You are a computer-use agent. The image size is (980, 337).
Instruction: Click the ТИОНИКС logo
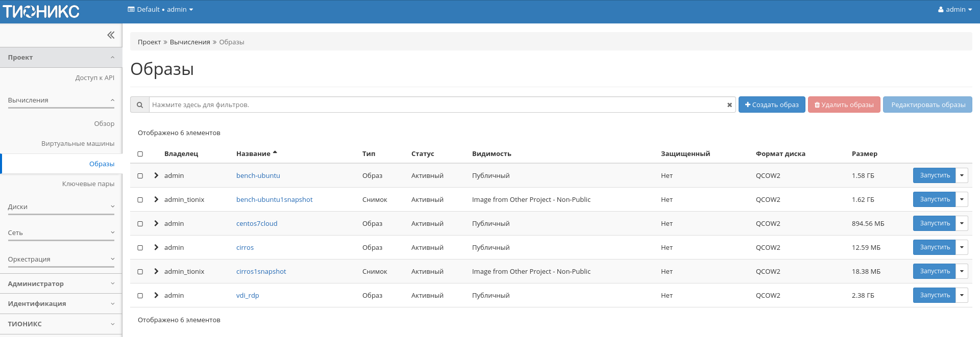click(41, 11)
